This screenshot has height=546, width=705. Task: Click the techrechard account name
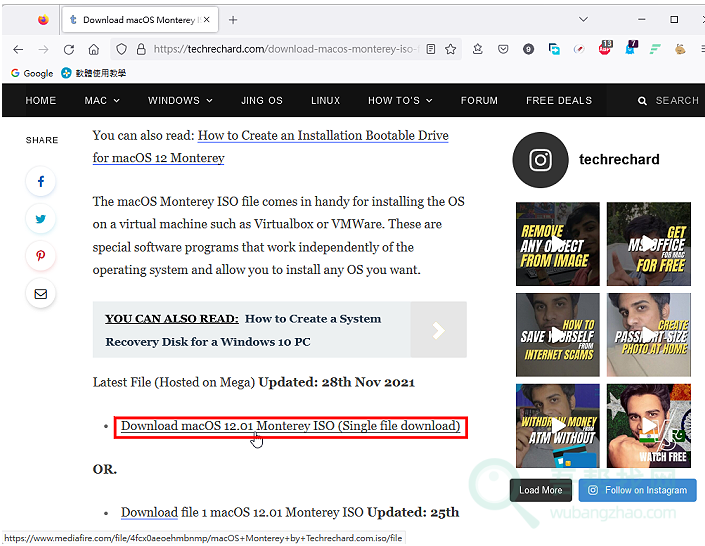619,160
